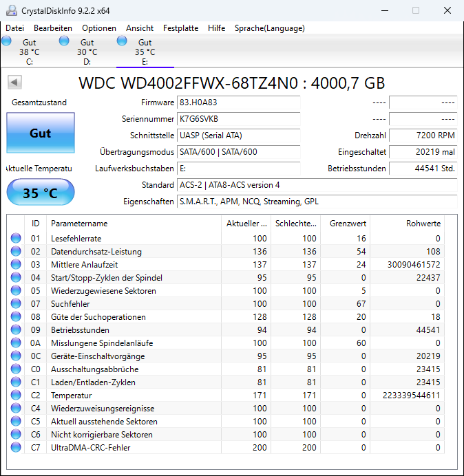The image size is (464, 476).
Task: Select drive C: tab showing 38 °C
Action: (29, 52)
